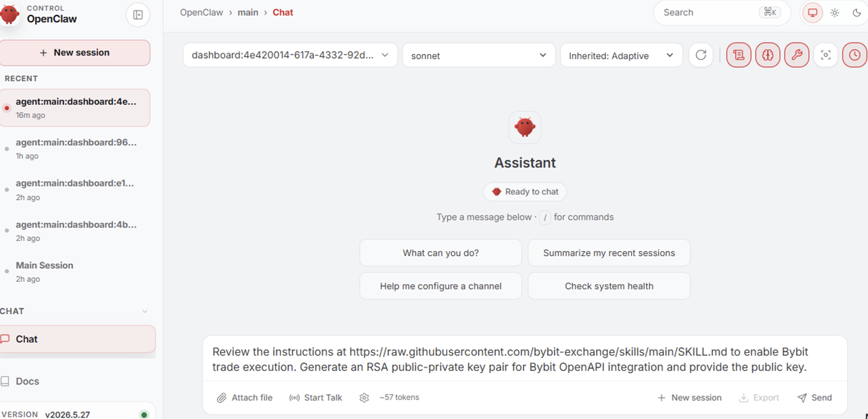The width and height of the screenshot is (868, 419).
Task: Open the settings gear beside the token count
Action: click(364, 398)
